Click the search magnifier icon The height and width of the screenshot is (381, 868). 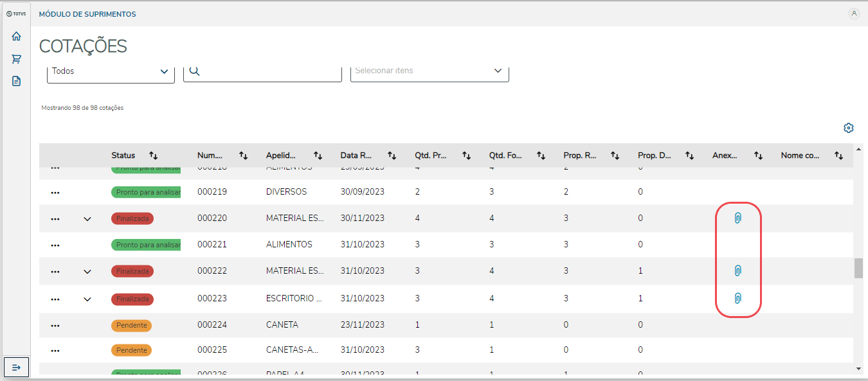tap(194, 71)
